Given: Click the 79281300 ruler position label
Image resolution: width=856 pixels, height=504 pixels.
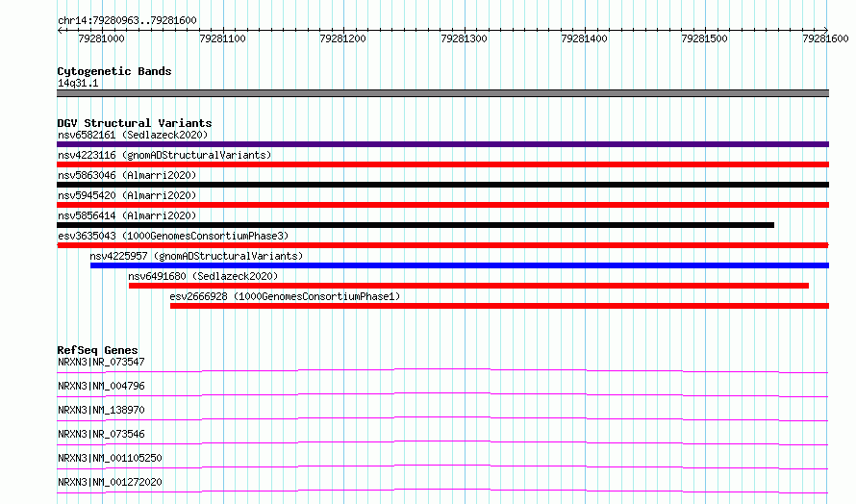Looking at the screenshot, I should pyautogui.click(x=464, y=38).
